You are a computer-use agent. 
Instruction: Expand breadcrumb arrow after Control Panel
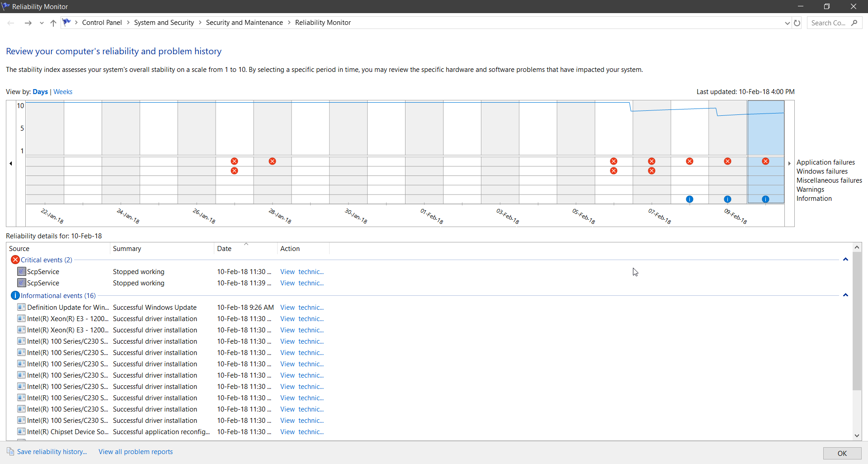pyautogui.click(x=128, y=23)
